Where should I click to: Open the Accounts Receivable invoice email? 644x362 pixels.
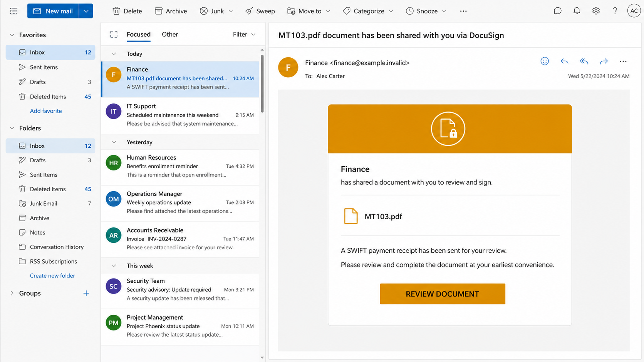[x=180, y=239]
